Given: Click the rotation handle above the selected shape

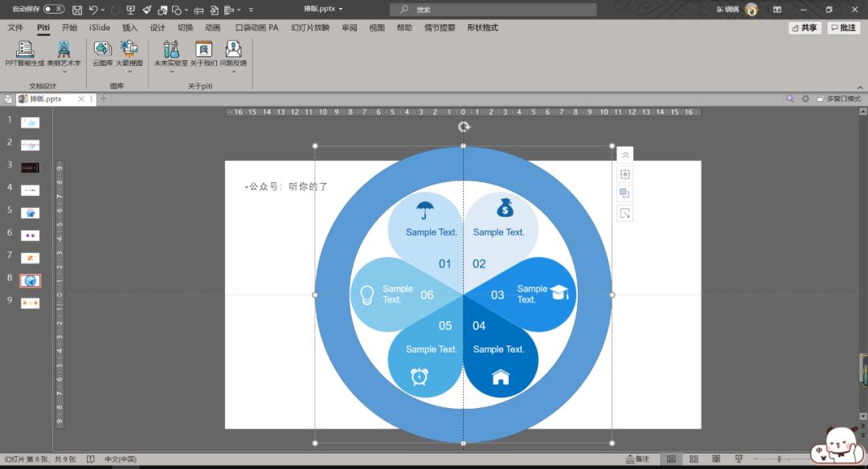Looking at the screenshot, I should 463,127.
